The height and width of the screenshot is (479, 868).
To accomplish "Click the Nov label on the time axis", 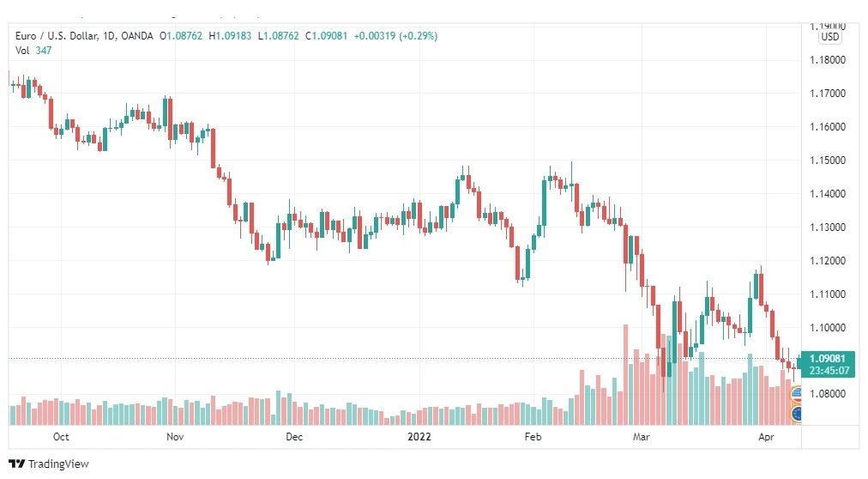I will [175, 437].
